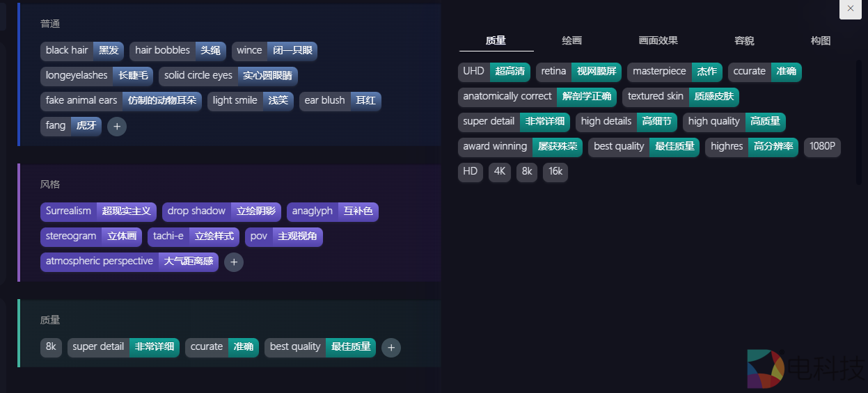Click the atmospheric perspective tag

tap(129, 262)
